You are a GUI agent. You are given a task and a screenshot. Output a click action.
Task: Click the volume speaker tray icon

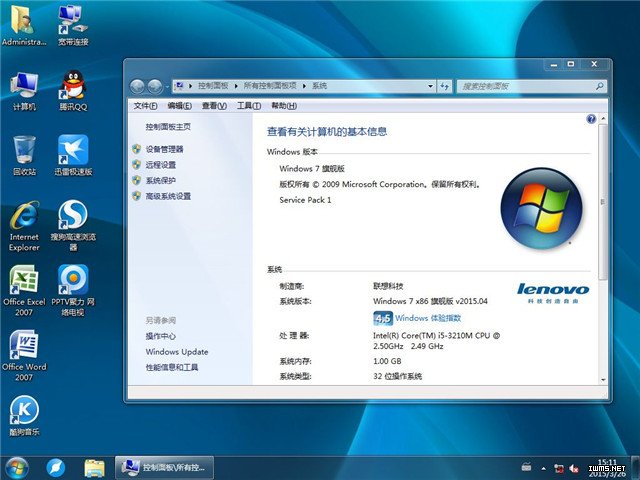574,469
